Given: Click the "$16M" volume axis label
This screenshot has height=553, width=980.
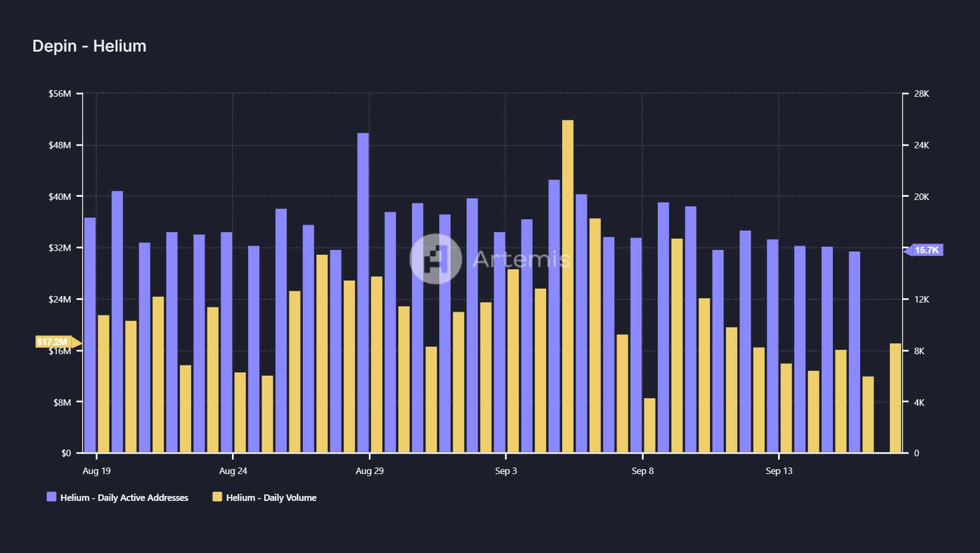Looking at the screenshot, I should [60, 351].
